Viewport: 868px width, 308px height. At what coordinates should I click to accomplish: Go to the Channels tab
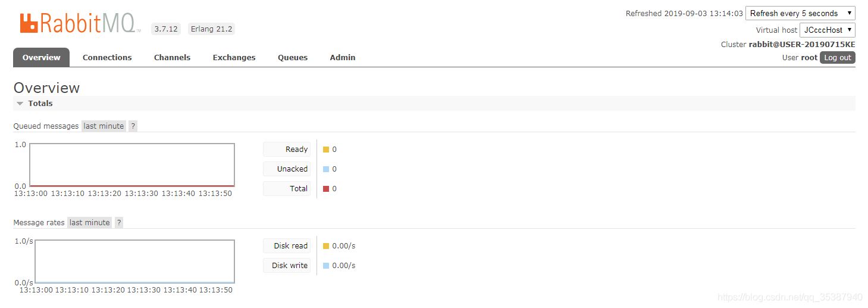coord(172,57)
